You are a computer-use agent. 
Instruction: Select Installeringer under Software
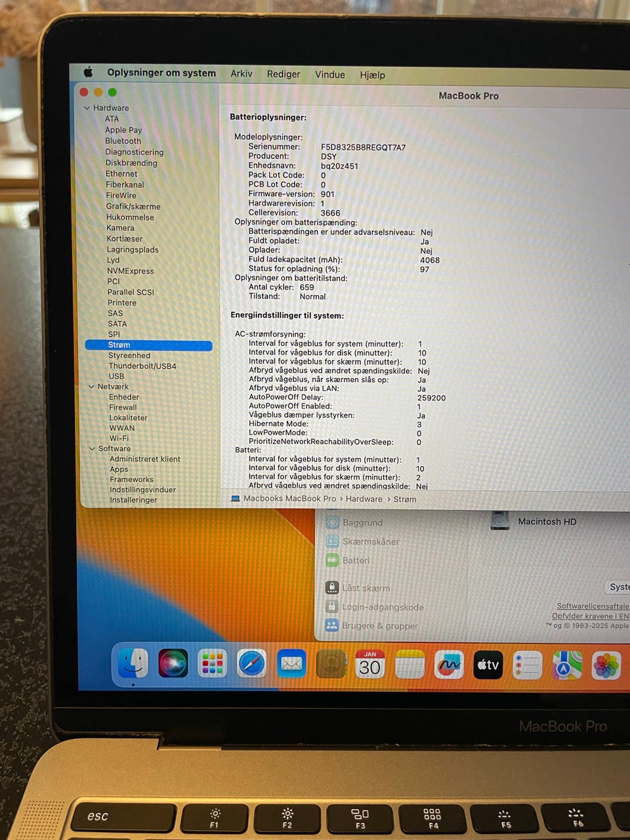(x=133, y=499)
